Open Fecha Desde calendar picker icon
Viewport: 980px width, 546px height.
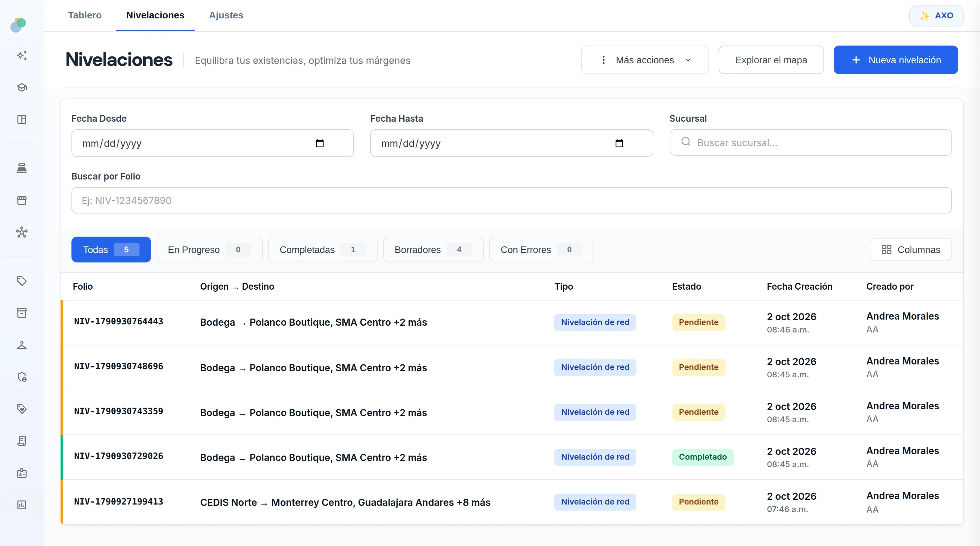click(x=320, y=143)
